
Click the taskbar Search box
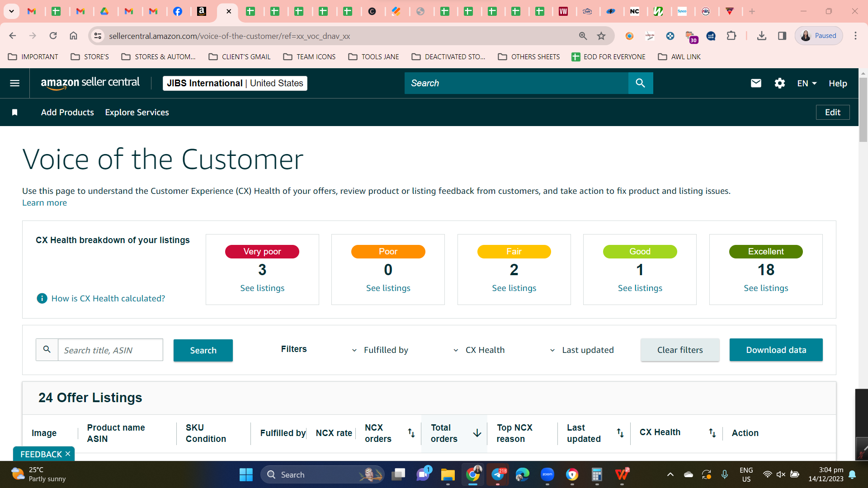pyautogui.click(x=322, y=474)
